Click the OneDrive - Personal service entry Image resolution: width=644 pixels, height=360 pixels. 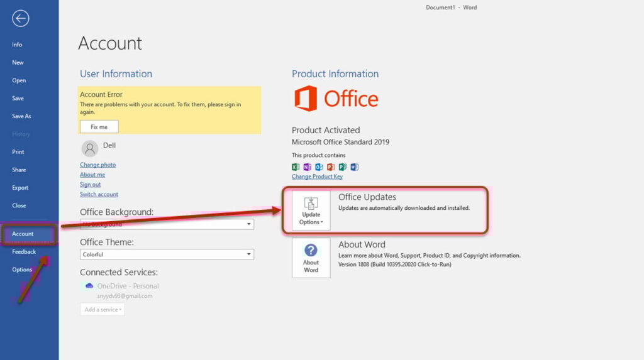tap(128, 286)
